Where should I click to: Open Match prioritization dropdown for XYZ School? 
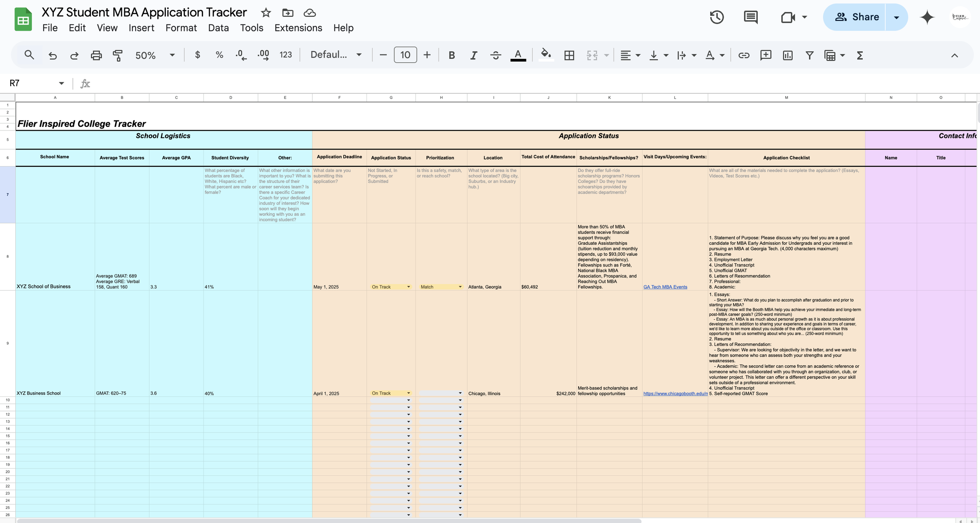[441, 287]
